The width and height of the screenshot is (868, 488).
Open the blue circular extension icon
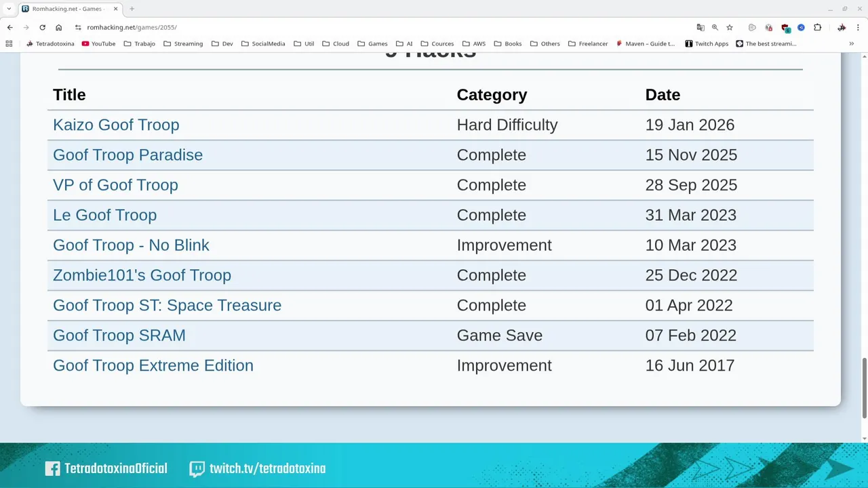coord(801,27)
